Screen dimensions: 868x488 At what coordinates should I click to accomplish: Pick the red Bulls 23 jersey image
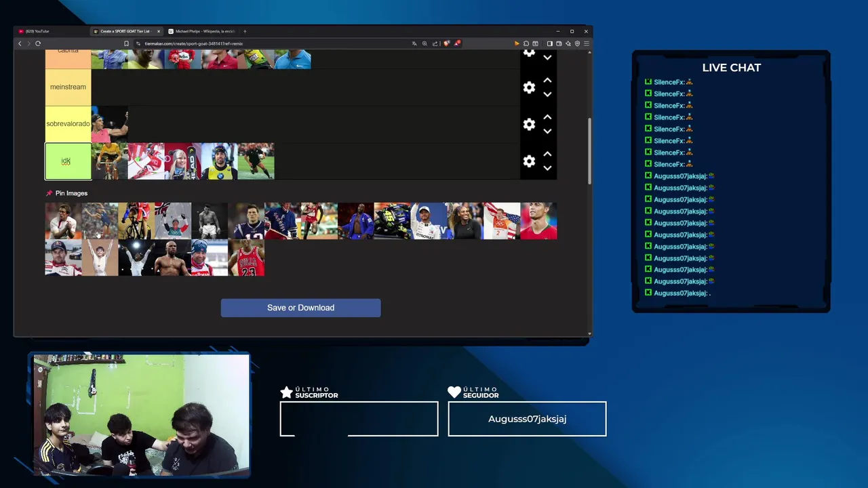246,258
